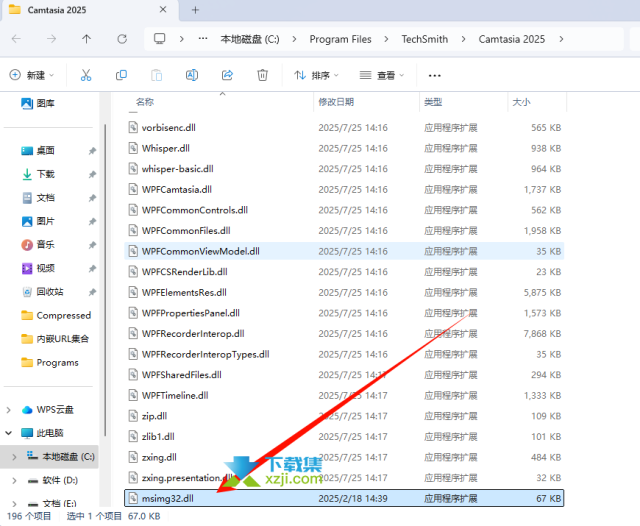Select the file WPFCommonViewModel.dll

tap(344, 251)
